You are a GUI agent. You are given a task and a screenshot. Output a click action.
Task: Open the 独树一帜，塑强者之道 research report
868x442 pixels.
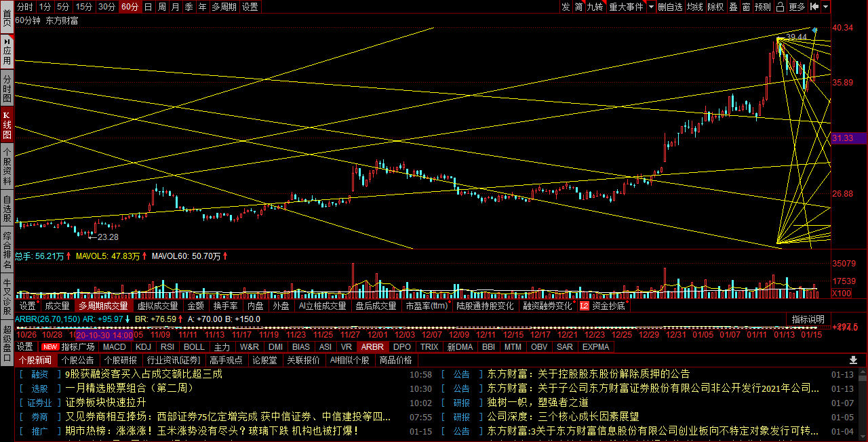537,403
